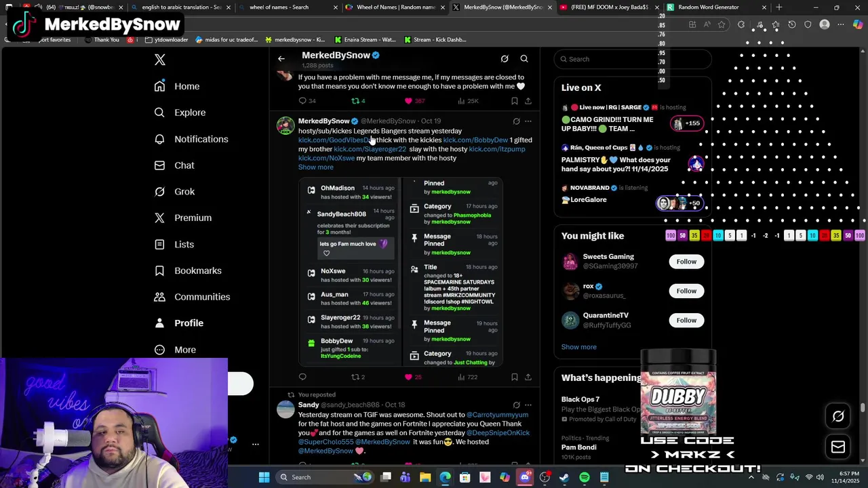Click Show more under You might like
Image resolution: width=868 pixels, height=488 pixels.
[579, 347]
